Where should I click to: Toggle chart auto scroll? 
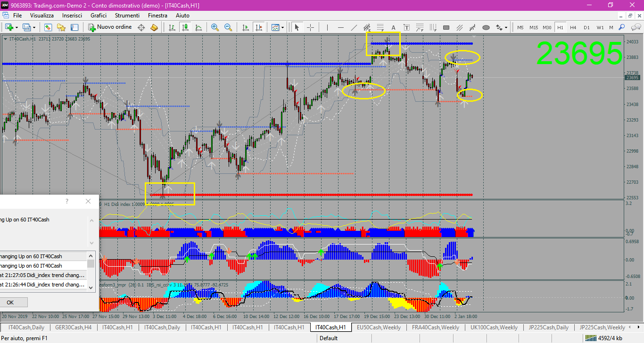point(245,27)
